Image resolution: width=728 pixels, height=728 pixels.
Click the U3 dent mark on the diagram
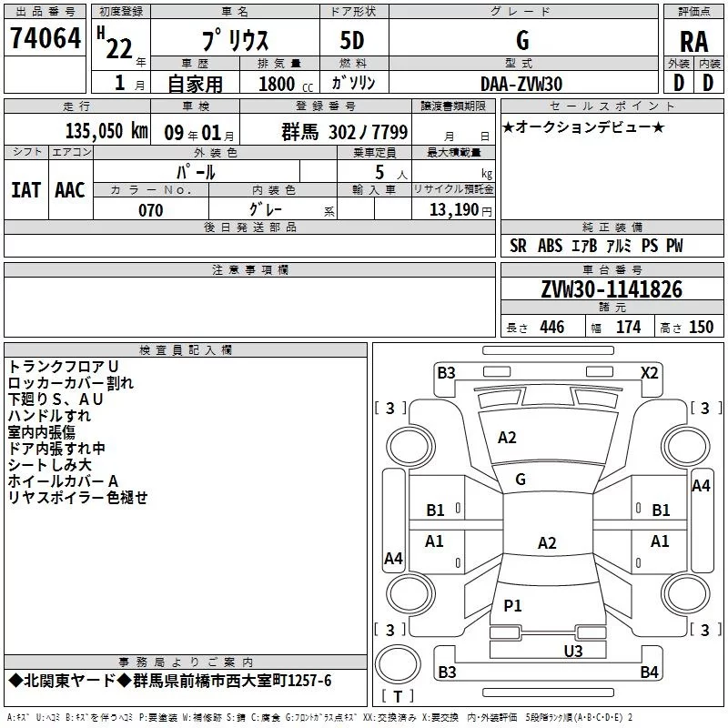pyautogui.click(x=573, y=652)
